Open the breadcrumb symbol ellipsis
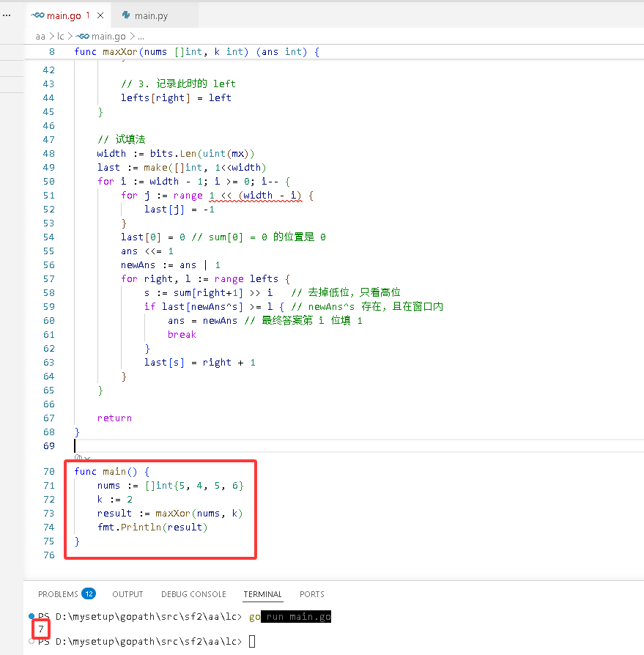Image resolution: width=644 pixels, height=655 pixels. point(141,37)
